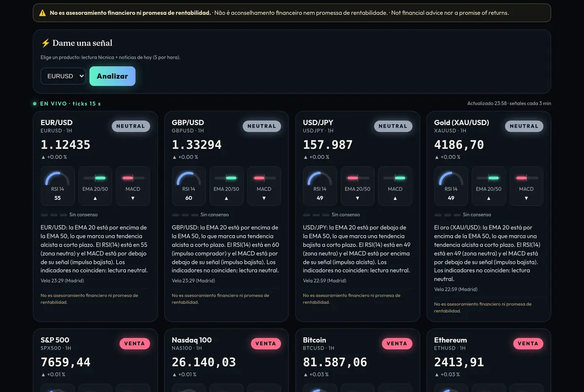Click Vela 22:59 (Madrid) on USD/JPY card
Screen dimensions: 584x392
pos(325,281)
